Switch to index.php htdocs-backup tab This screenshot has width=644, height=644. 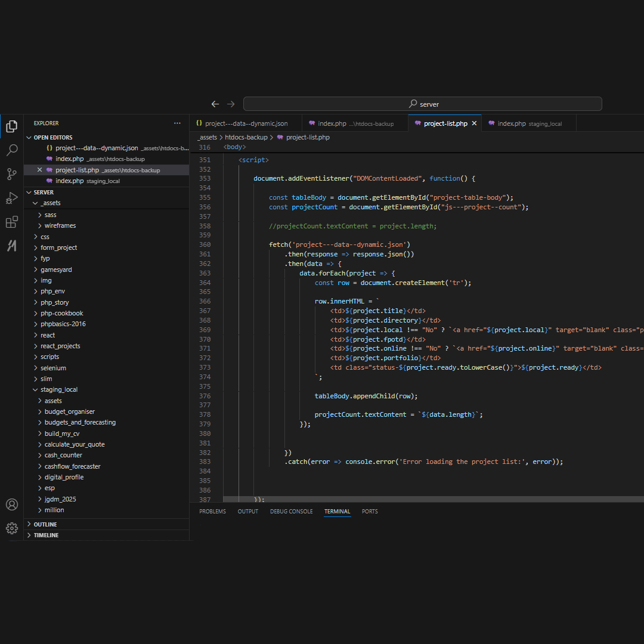click(355, 123)
